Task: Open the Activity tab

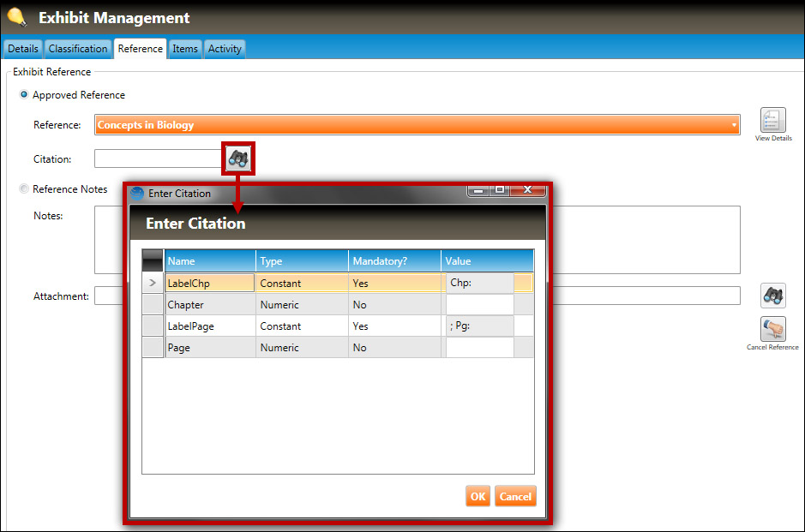Action: click(225, 49)
